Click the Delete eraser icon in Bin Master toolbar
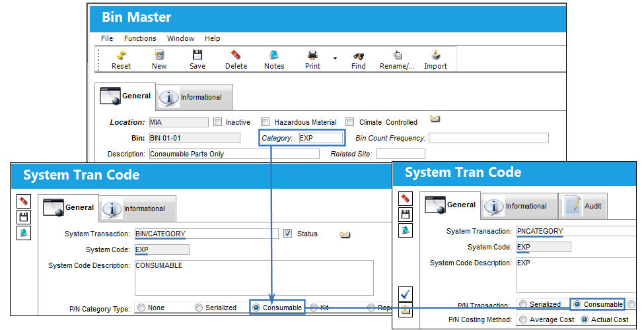 pos(236,55)
